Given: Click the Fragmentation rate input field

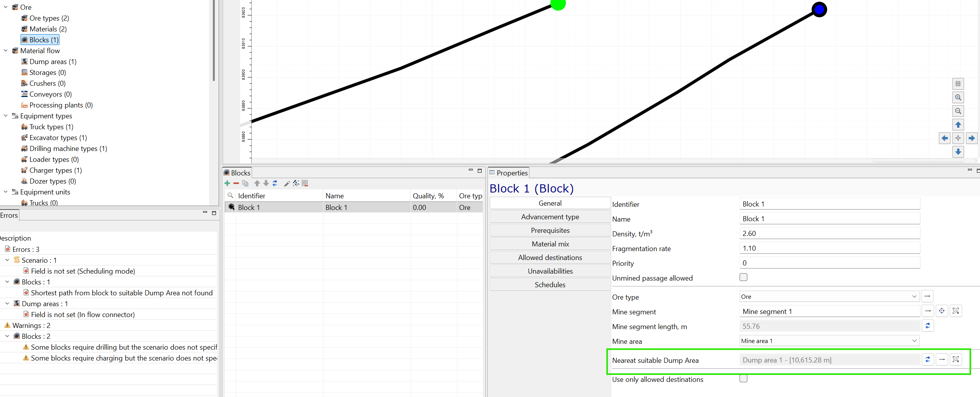Looking at the screenshot, I should click(x=830, y=248).
